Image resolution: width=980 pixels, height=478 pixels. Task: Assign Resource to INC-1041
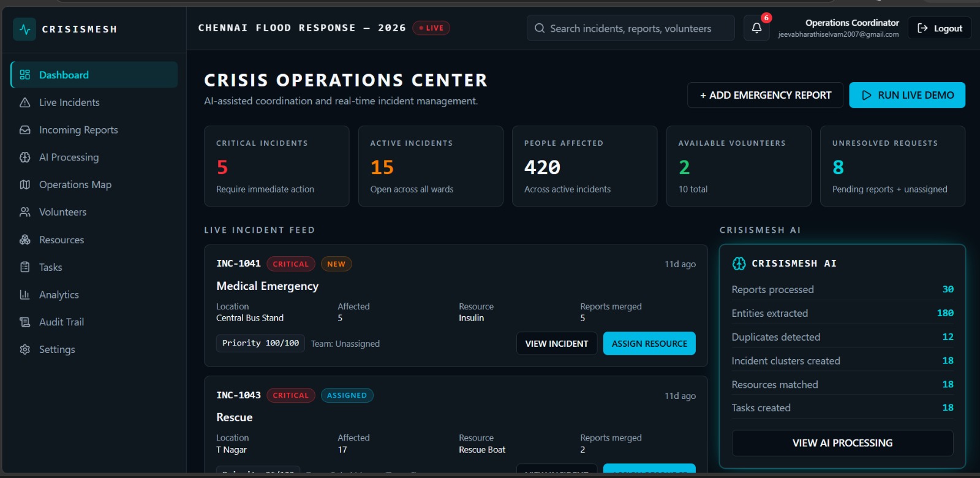649,343
